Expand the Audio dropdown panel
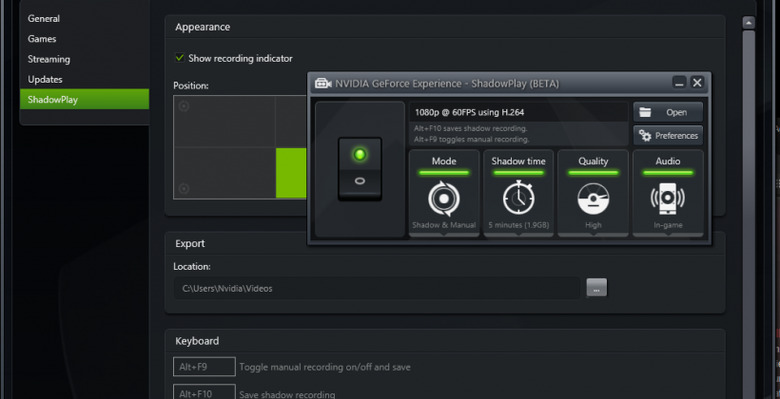The height and width of the screenshot is (399, 780). click(x=668, y=193)
